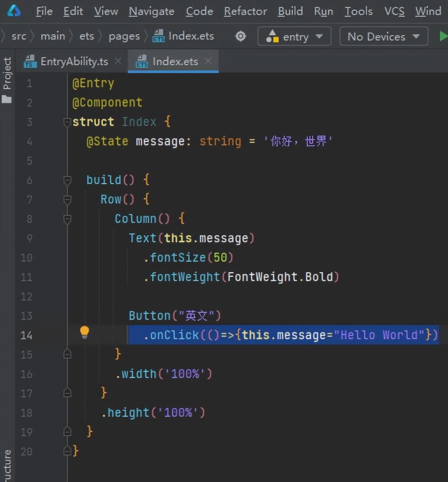Image resolution: width=448 pixels, height=482 pixels.
Task: Click line number 14 in the gutter
Action: 26,335
